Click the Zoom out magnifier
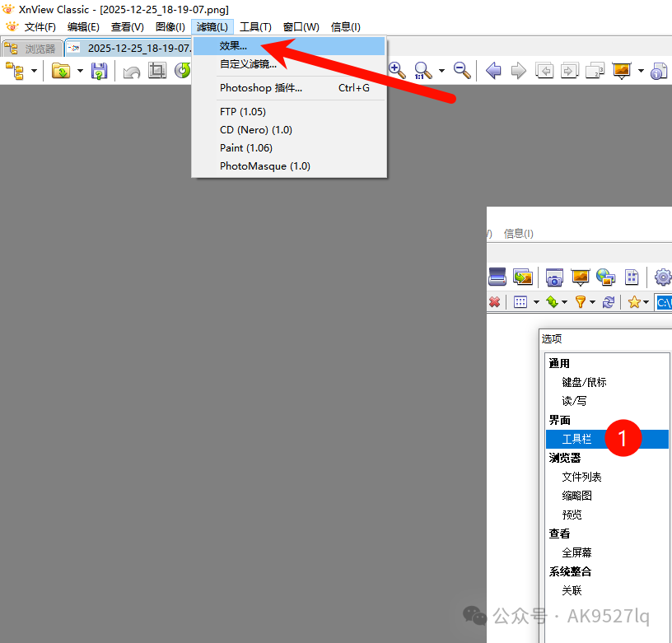Image resolution: width=672 pixels, height=643 pixels. pyautogui.click(x=462, y=71)
